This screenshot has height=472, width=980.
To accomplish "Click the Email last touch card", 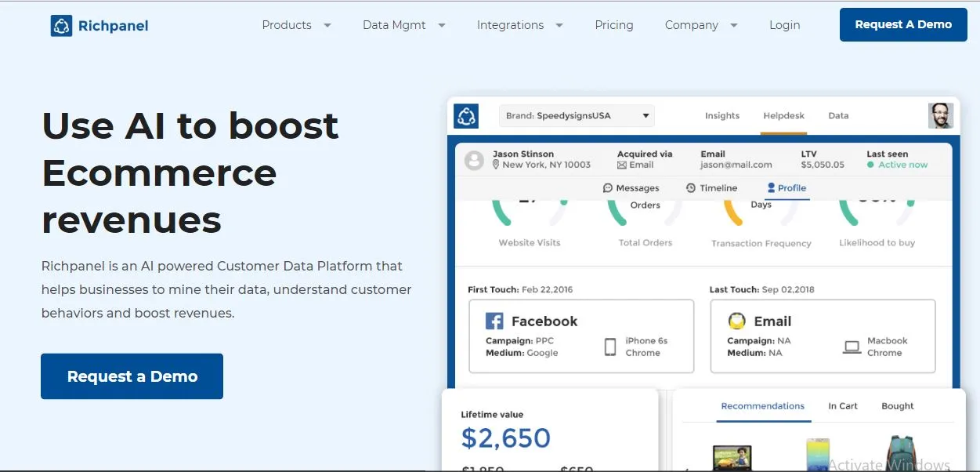I will tap(823, 336).
